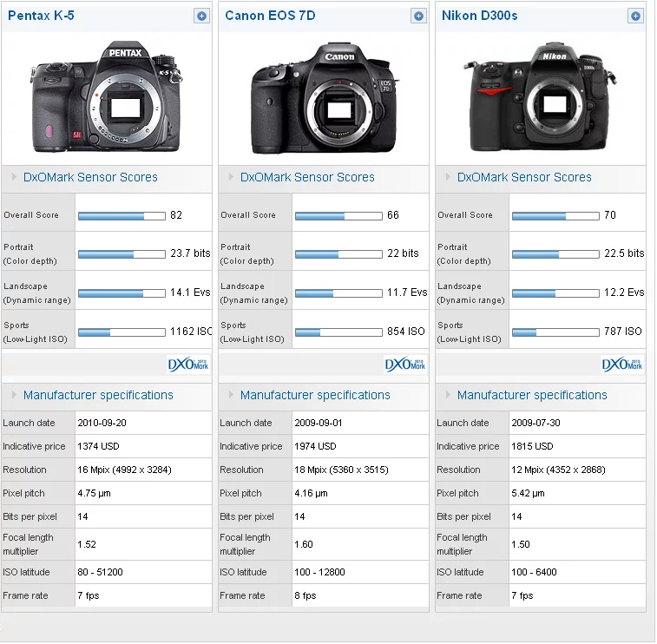The height and width of the screenshot is (644, 657).
Task: Collapse Nikon D300s DxOMark Sensor Scores arrow
Action: (x=448, y=177)
